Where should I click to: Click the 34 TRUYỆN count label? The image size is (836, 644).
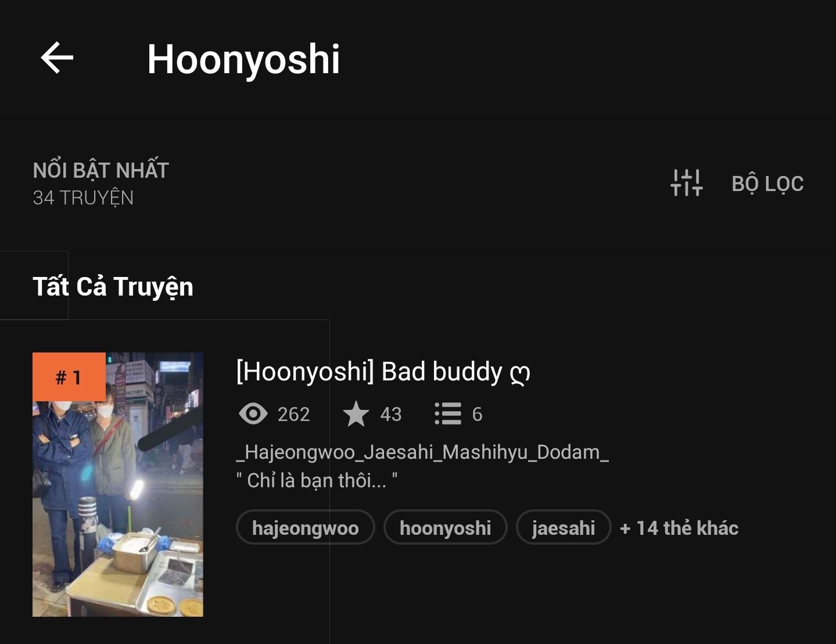83,198
